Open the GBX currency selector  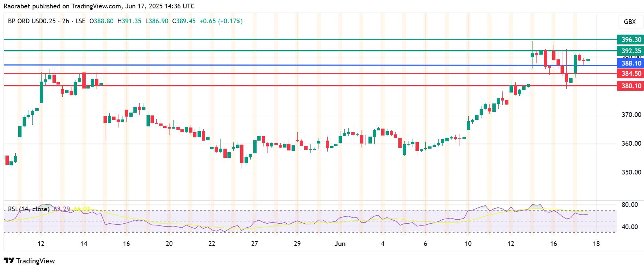[629, 22]
